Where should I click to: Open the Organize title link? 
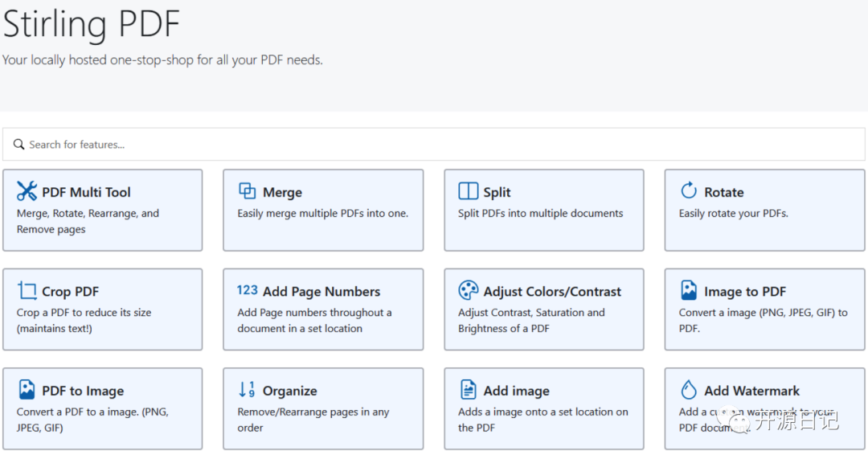289,391
